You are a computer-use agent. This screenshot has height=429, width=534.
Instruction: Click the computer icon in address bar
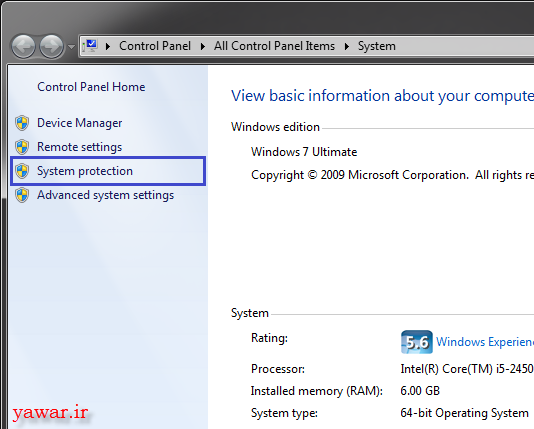tap(91, 46)
